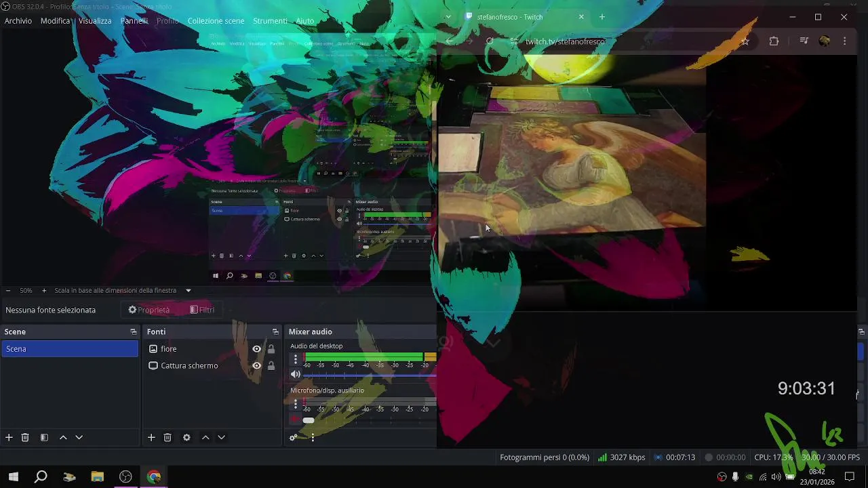Move scene up arrow in Scene panel
The width and height of the screenshot is (868, 488).
pyautogui.click(x=63, y=438)
